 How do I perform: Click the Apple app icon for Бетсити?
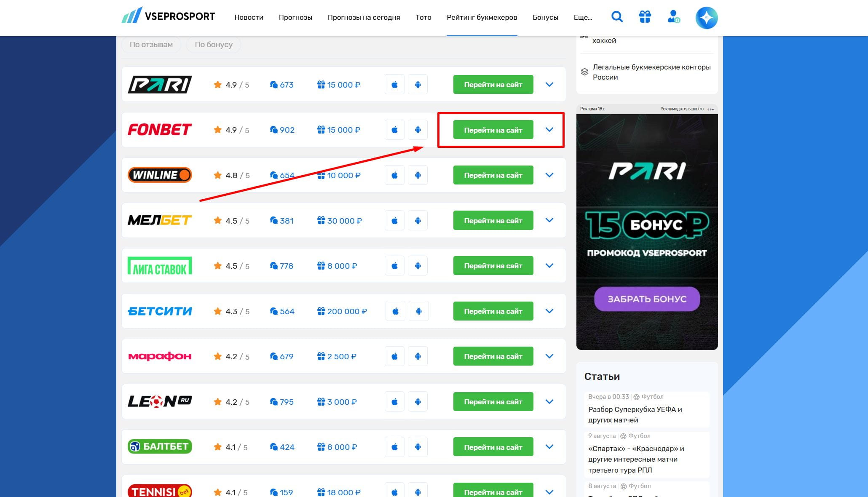click(x=395, y=311)
